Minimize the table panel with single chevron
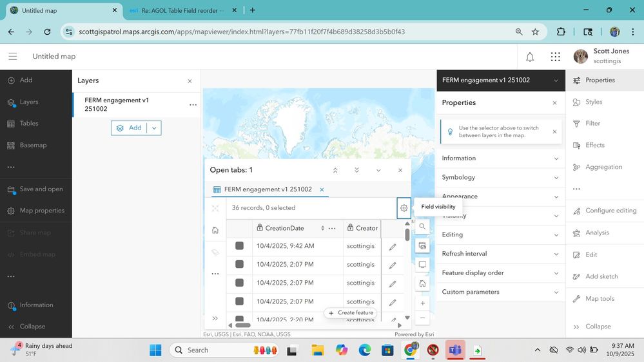This screenshot has width=644, height=362. pos(378,170)
